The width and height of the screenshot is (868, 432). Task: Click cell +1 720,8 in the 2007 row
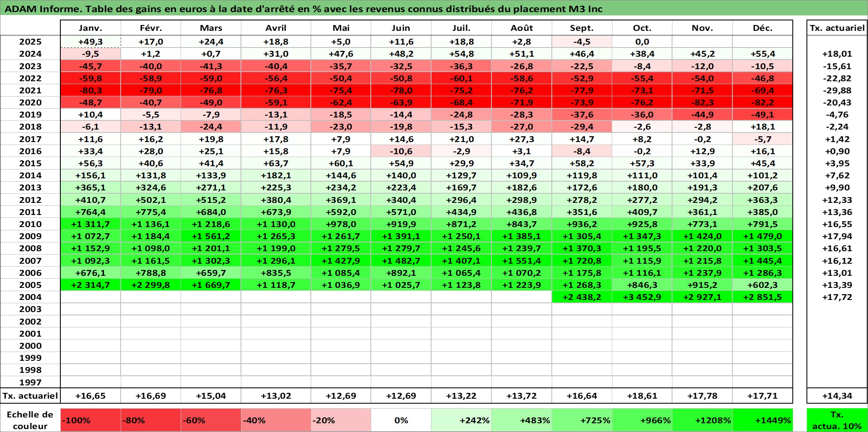[582, 261]
